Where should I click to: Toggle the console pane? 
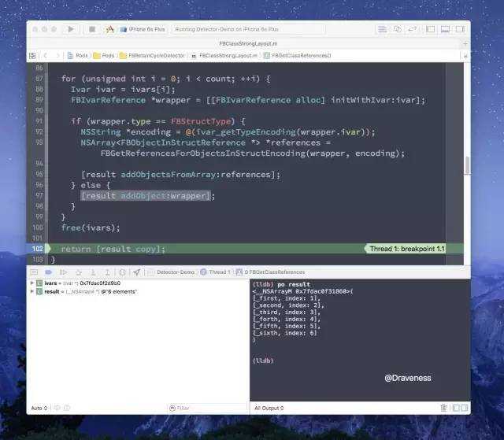click(x=464, y=408)
